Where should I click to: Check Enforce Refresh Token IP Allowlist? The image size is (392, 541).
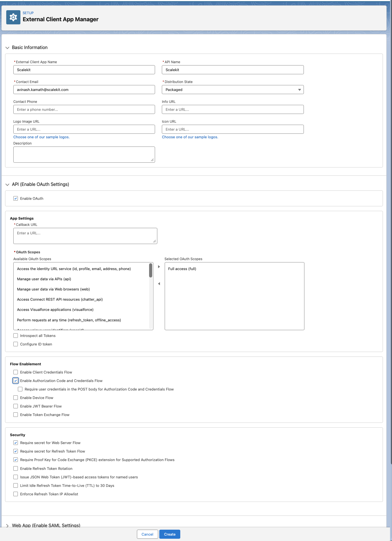tap(16, 494)
